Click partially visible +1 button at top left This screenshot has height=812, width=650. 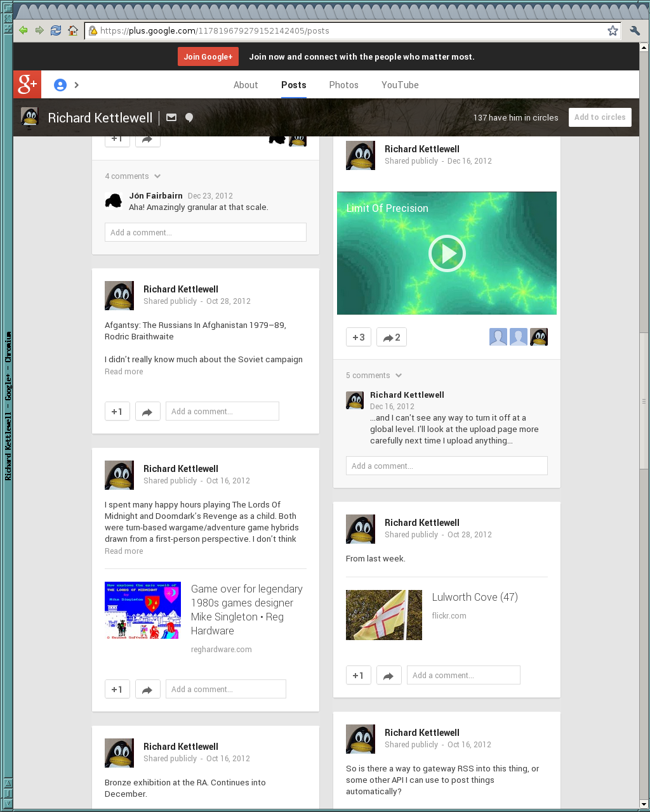tap(117, 141)
